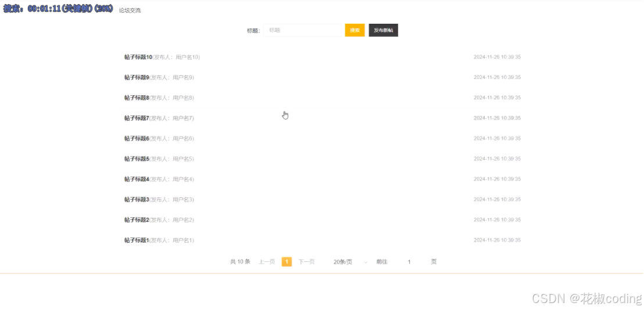Click publisher text 用户名4

coord(182,179)
